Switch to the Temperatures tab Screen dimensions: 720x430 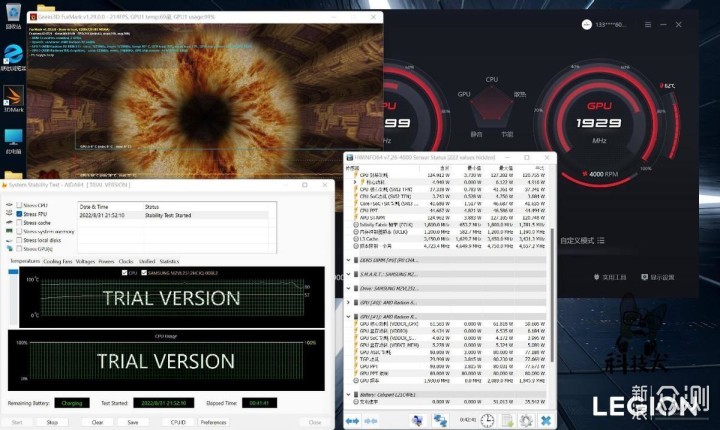[25, 261]
